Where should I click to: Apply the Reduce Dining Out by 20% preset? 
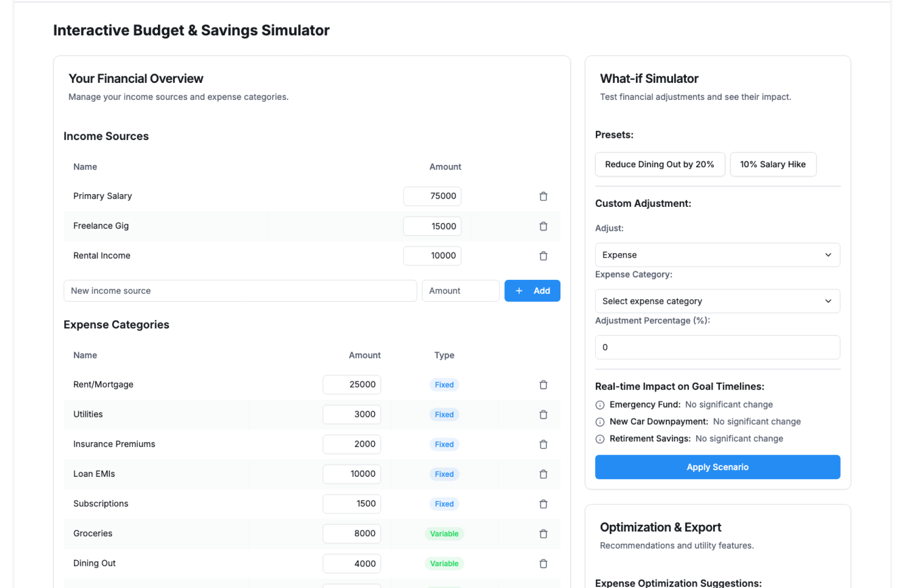659,164
